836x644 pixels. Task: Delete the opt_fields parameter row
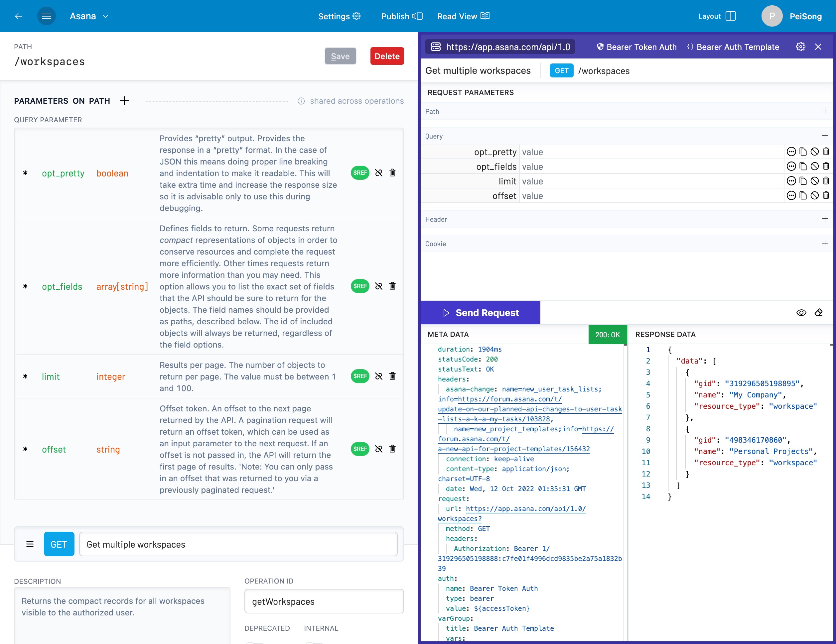(392, 286)
